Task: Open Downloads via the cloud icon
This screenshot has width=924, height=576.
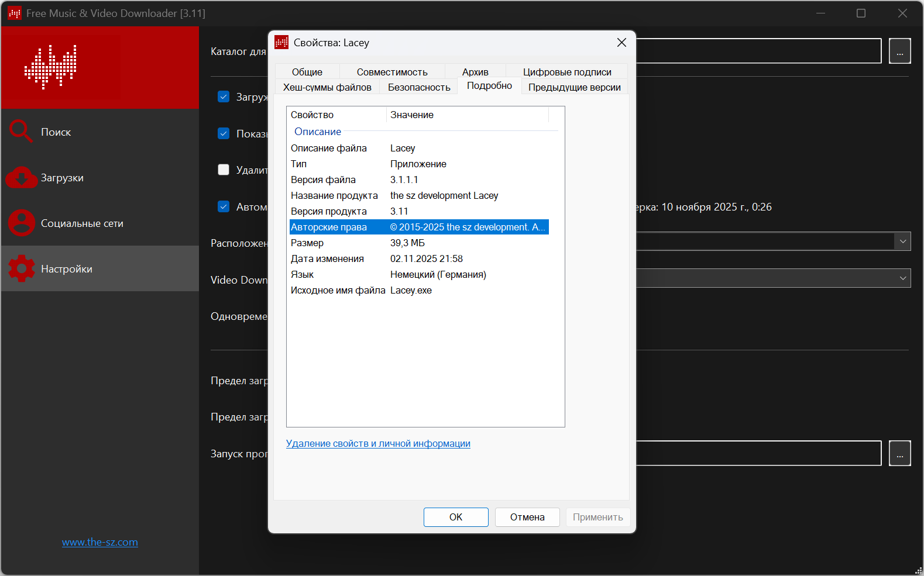Action: (22, 178)
